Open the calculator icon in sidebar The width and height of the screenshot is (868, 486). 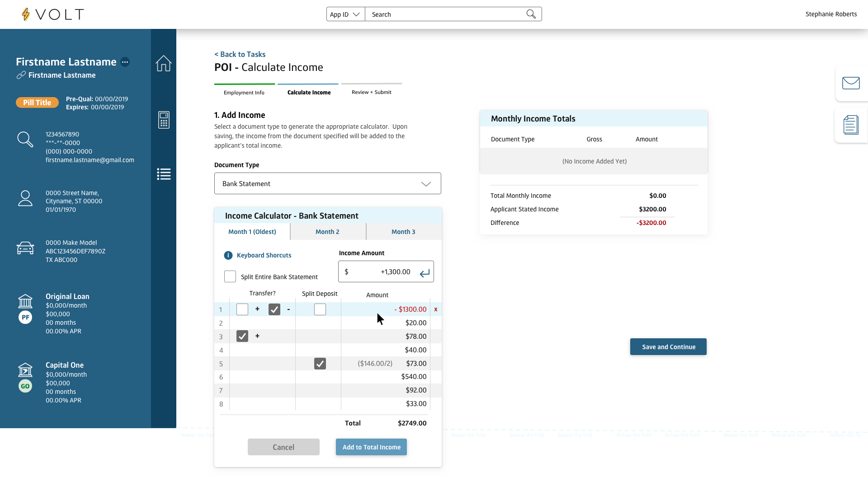click(164, 120)
